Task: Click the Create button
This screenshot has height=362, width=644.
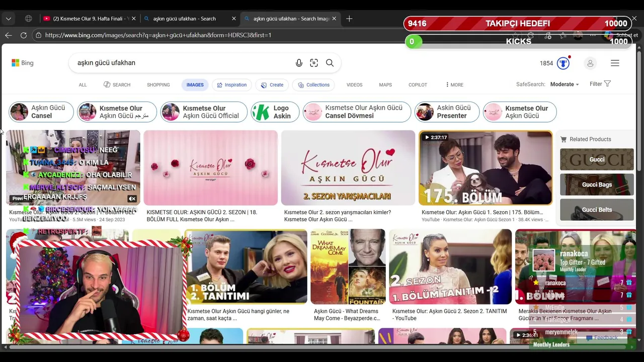Action: pyautogui.click(x=272, y=85)
